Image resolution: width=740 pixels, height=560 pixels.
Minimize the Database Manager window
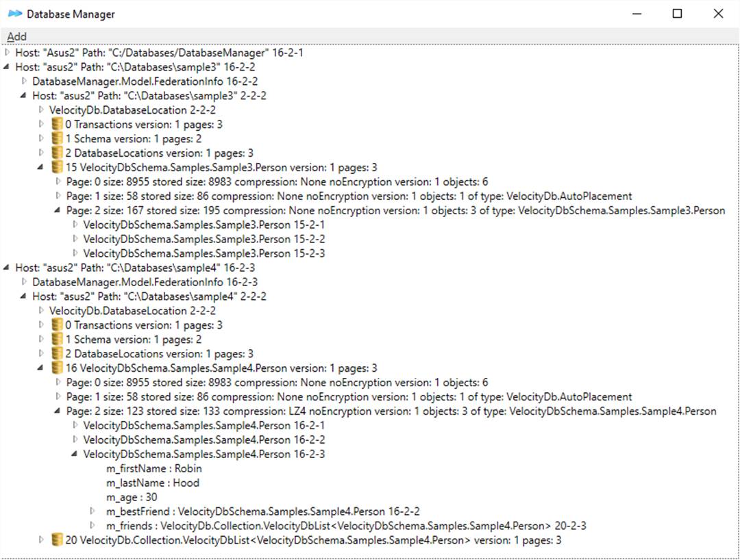(637, 14)
